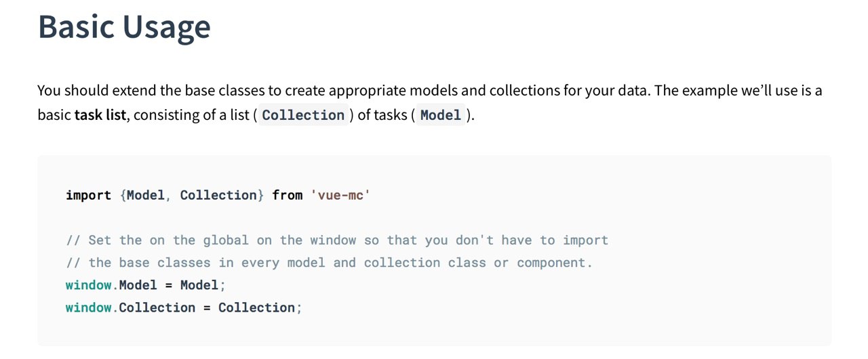Click the 'vue-mc' string in import line
Viewport: 868px width, 359px height.
coord(340,195)
